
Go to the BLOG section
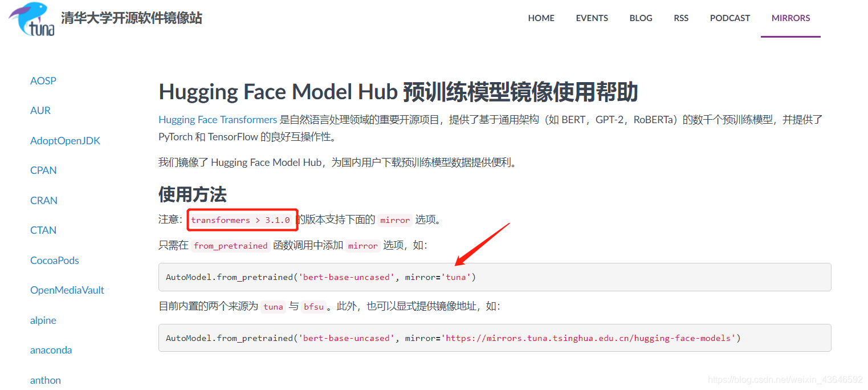(x=641, y=18)
